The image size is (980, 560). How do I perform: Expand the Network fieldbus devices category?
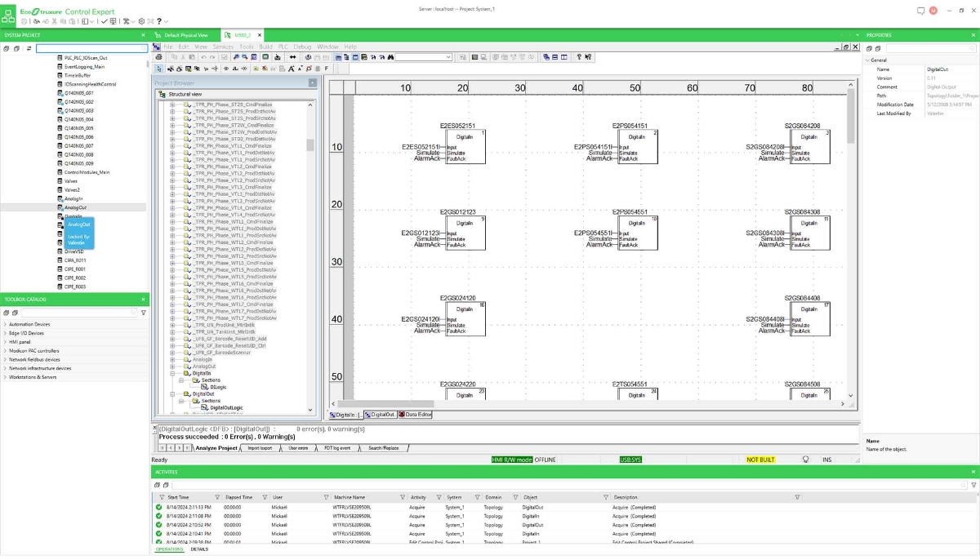tap(5, 359)
